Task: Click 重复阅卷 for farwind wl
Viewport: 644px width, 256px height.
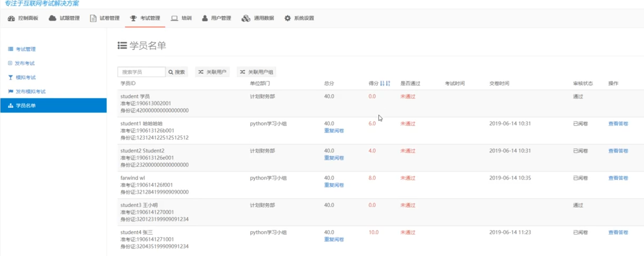Action: pyautogui.click(x=334, y=185)
